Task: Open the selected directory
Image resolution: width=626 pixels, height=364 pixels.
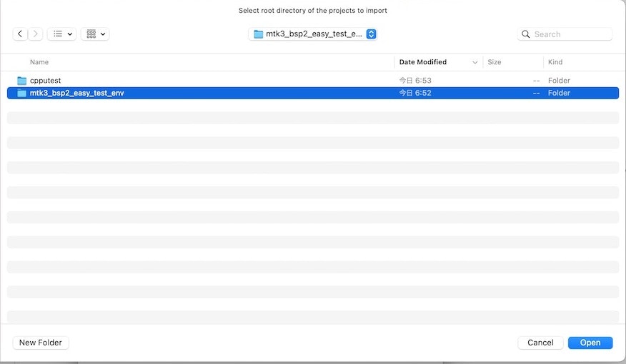Action: 590,343
